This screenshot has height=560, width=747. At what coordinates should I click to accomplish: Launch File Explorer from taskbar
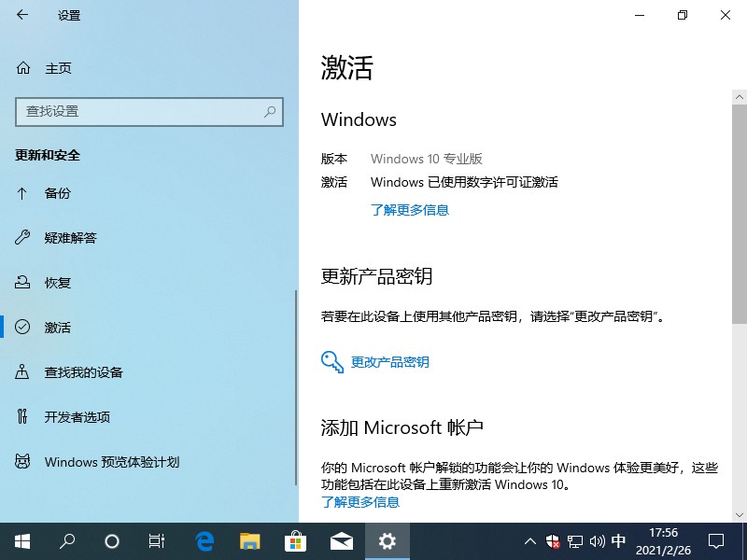250,540
